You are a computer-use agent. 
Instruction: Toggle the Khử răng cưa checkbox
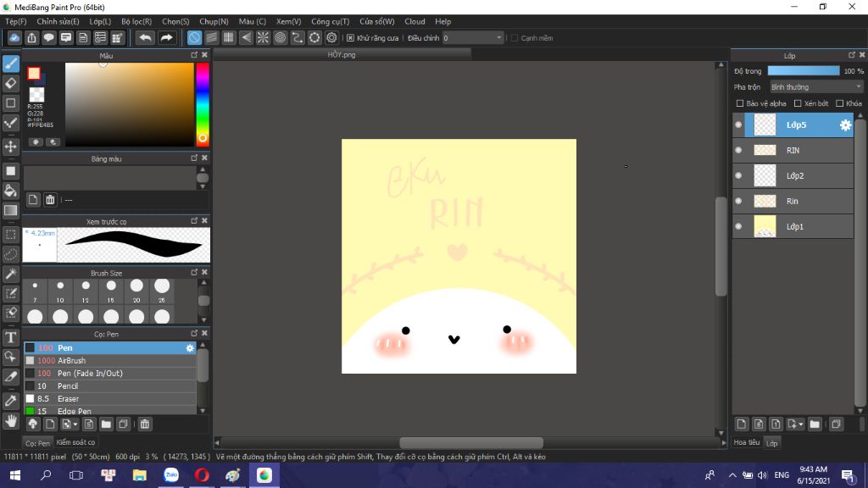(351, 38)
